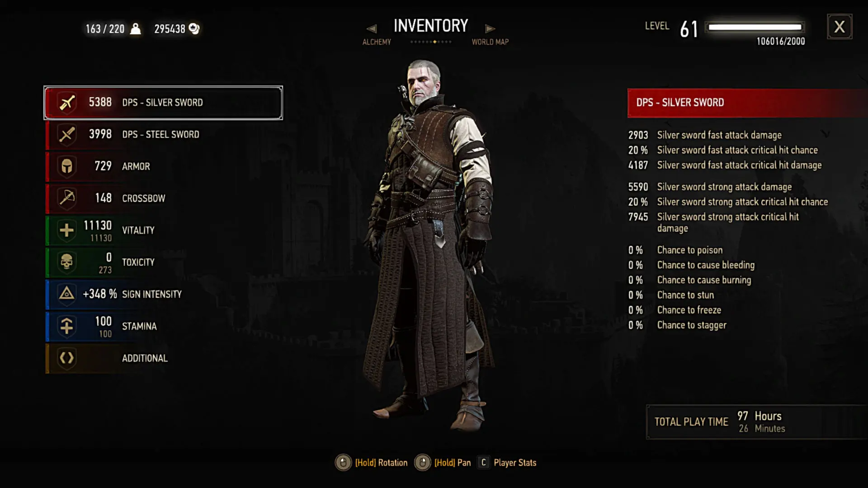Click the toxicity skull icon
This screenshot has width=868, height=488.
coord(67,263)
